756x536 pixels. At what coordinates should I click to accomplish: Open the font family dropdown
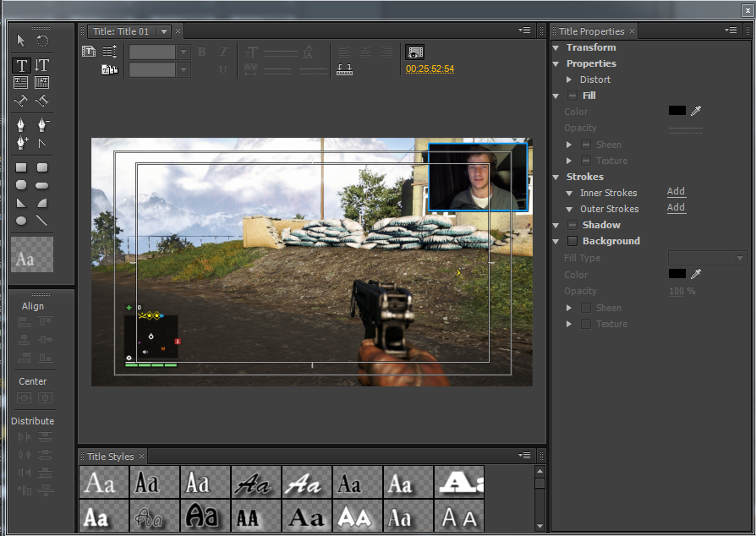183,52
